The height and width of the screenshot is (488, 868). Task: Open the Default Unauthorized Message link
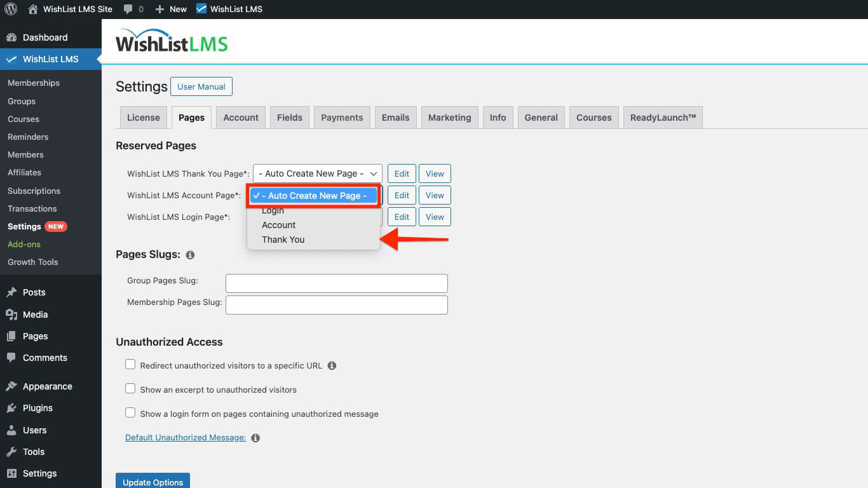tap(184, 437)
